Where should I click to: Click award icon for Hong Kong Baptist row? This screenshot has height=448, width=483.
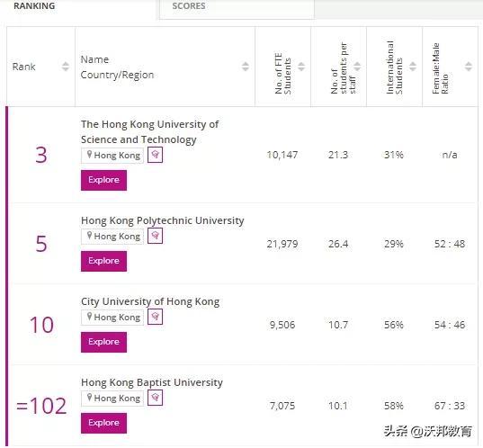[156, 399]
